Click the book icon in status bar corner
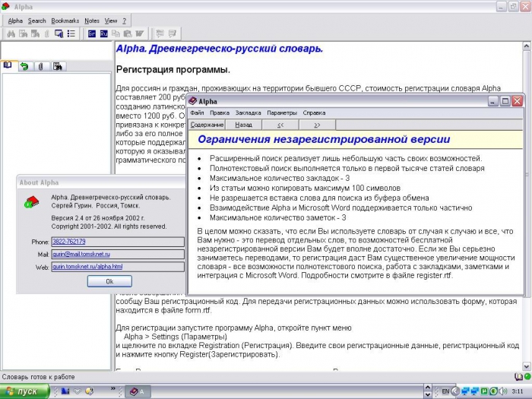Screen dimensions: 532x399 (518, 376)
